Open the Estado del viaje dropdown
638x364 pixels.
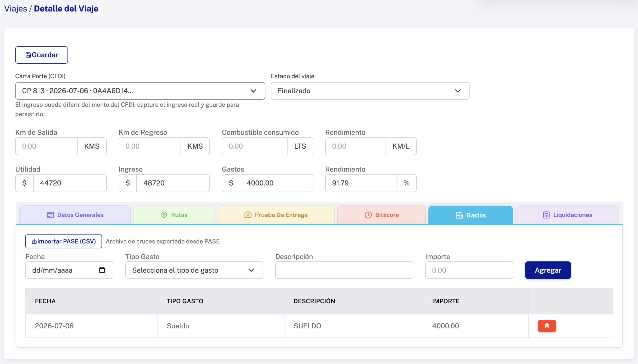(x=370, y=91)
